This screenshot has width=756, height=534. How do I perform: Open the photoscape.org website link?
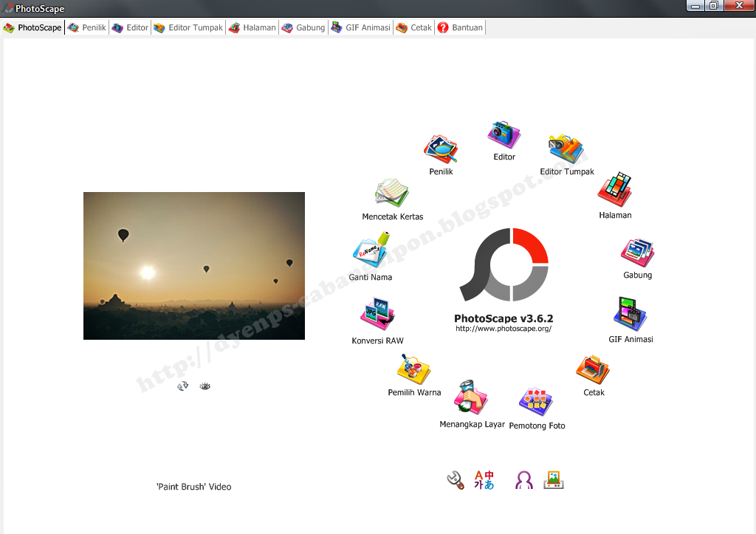pyautogui.click(x=504, y=329)
